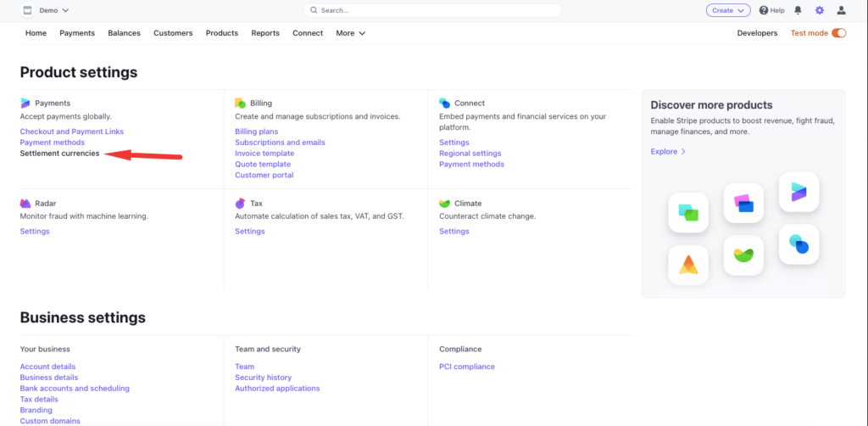
Task: Click the magnifier icon in search
Action: 314,10
